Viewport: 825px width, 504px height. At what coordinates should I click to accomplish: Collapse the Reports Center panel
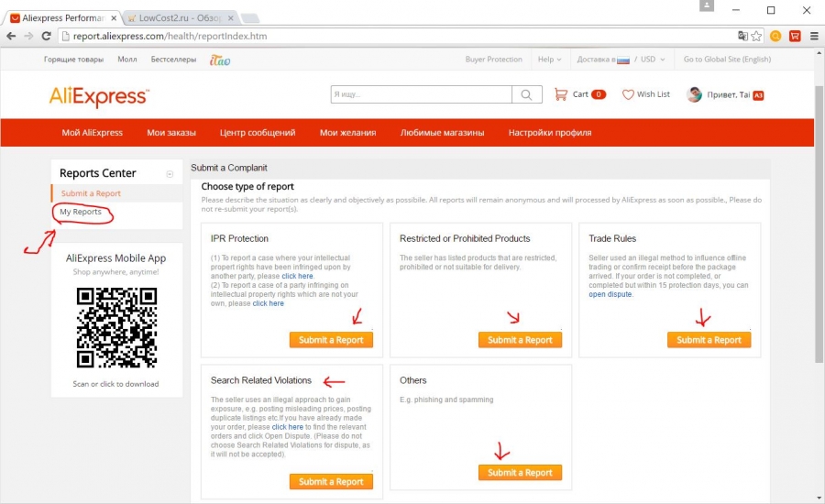[170, 174]
